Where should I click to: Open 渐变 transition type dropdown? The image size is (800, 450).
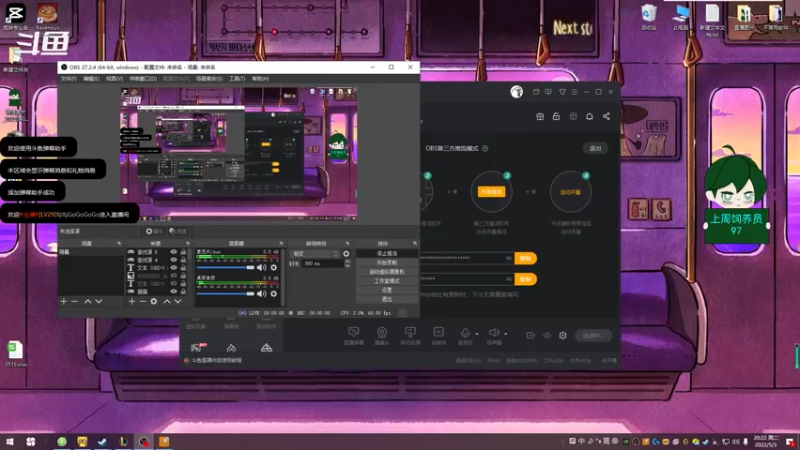[314, 254]
